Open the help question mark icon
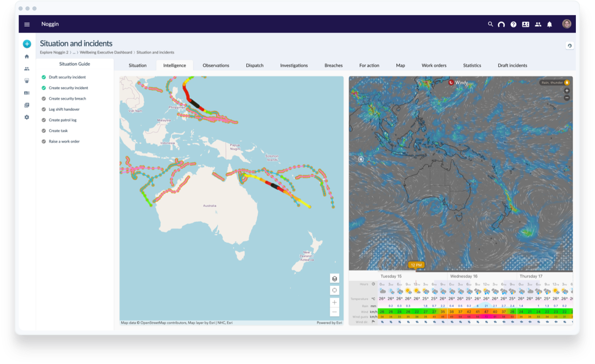595x364 pixels. pyautogui.click(x=514, y=24)
